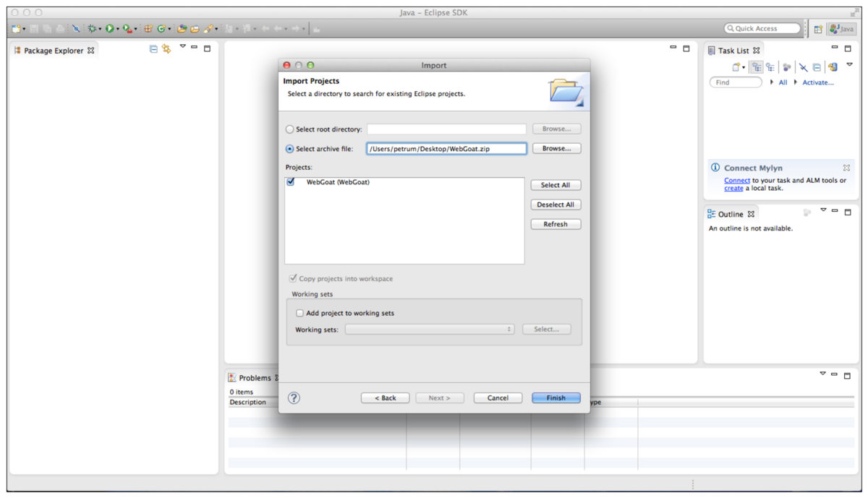Image resolution: width=868 pixels, height=498 pixels.
Task: Click the Finish button
Action: tap(556, 398)
